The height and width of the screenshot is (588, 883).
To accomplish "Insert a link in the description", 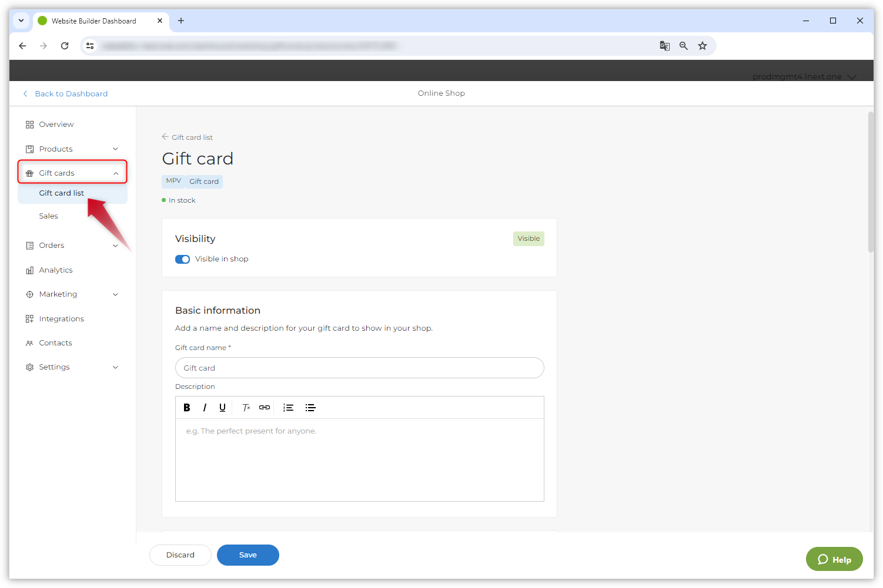I will pyautogui.click(x=265, y=408).
